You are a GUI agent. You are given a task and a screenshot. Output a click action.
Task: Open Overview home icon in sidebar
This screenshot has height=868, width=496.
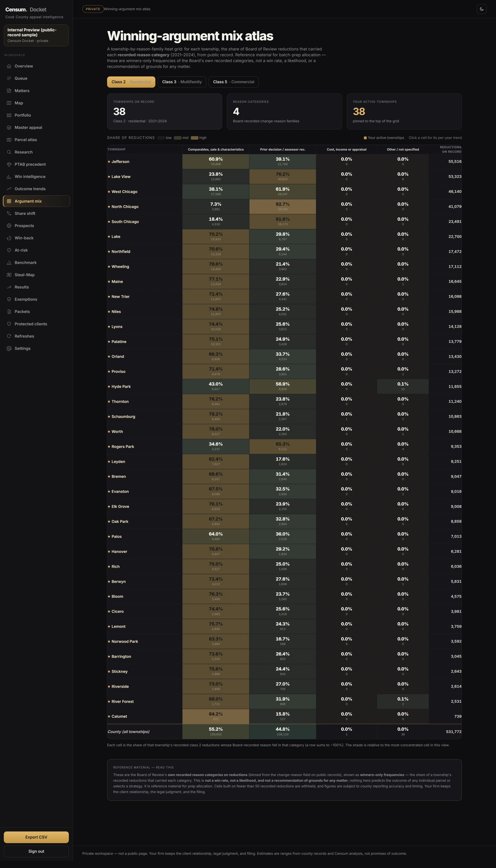9,66
